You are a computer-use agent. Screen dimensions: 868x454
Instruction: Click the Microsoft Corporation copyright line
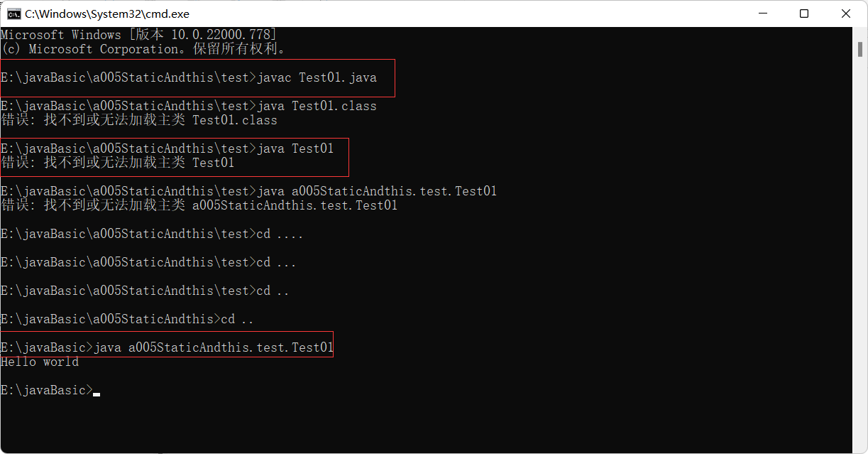tap(142, 49)
